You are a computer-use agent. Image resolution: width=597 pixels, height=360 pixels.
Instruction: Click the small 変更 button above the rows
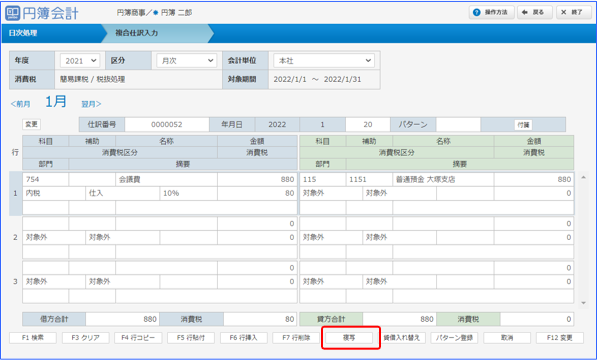click(x=31, y=124)
